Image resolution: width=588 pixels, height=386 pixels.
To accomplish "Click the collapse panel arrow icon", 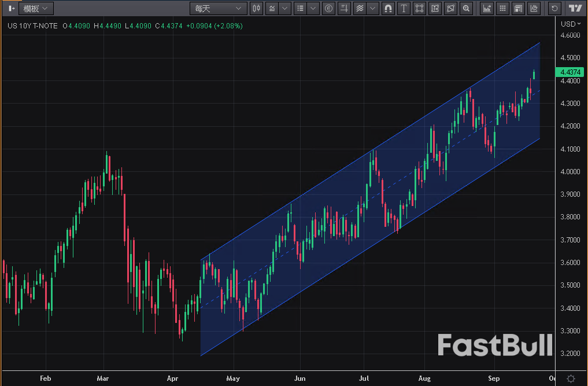I will tap(12, 8).
